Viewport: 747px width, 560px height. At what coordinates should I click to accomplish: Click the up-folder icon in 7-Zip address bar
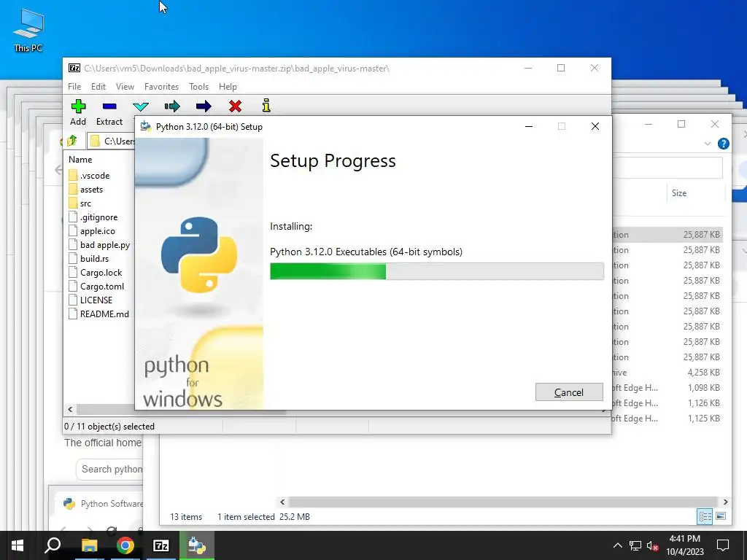click(x=71, y=141)
